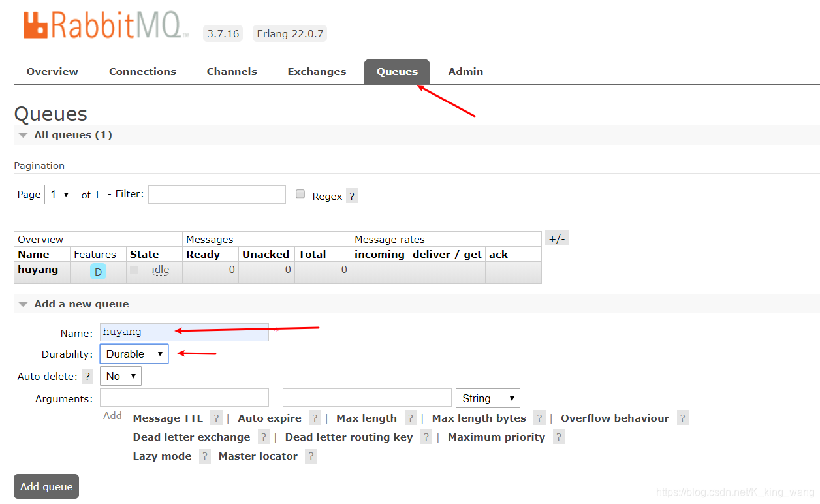Add the Dead letter exchange argument

pos(191,437)
